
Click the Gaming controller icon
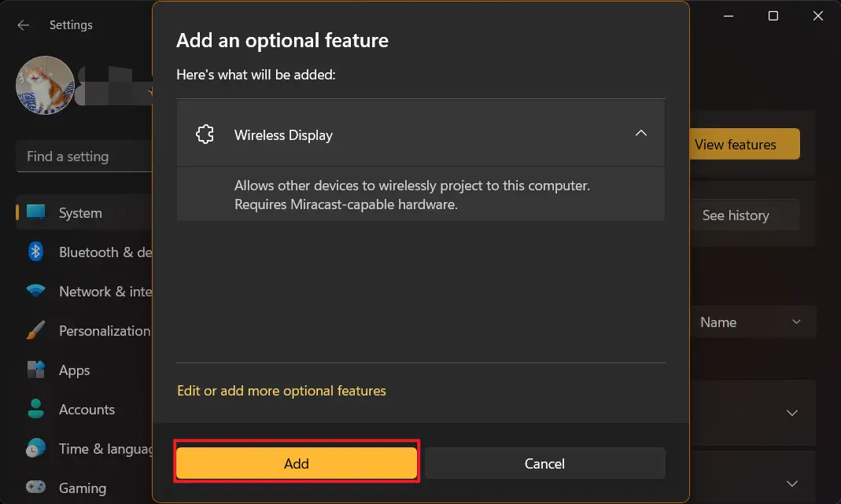pyautogui.click(x=36, y=487)
